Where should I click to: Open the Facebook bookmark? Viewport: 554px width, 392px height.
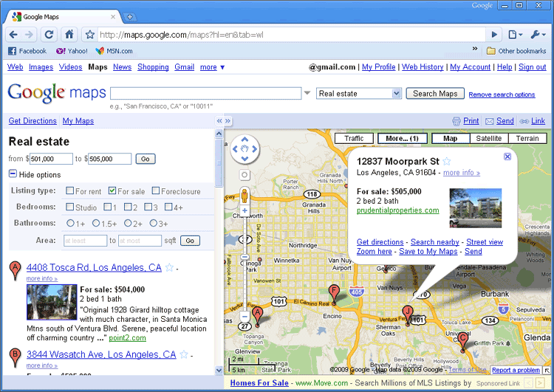[x=27, y=51]
